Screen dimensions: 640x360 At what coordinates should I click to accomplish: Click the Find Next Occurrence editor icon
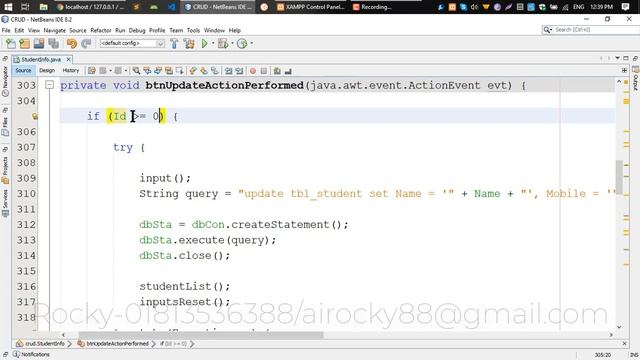[x=158, y=71]
